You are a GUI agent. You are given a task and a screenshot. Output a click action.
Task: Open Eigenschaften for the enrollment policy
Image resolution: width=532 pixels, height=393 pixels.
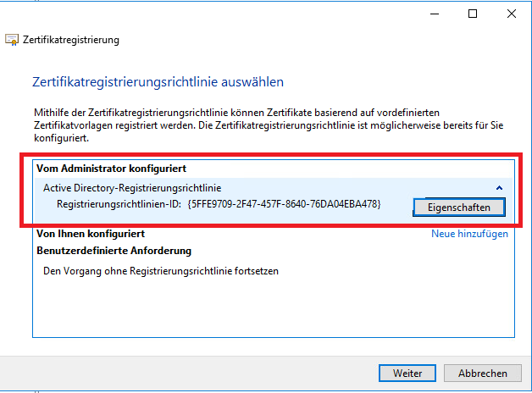[458, 207]
